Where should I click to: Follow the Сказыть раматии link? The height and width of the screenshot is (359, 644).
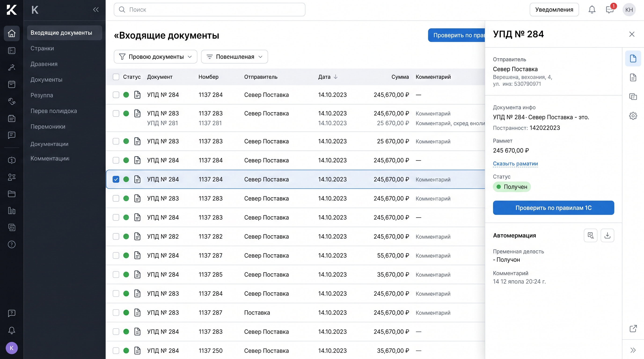516,164
